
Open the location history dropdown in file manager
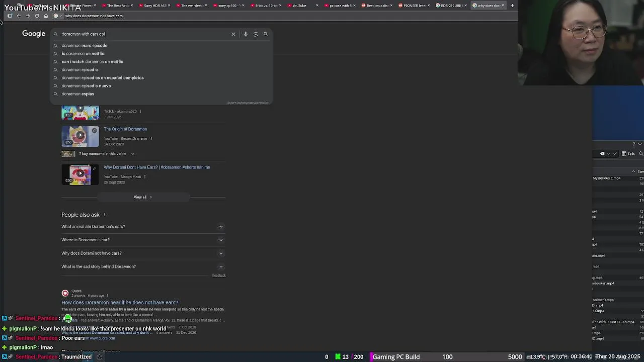tap(609, 153)
